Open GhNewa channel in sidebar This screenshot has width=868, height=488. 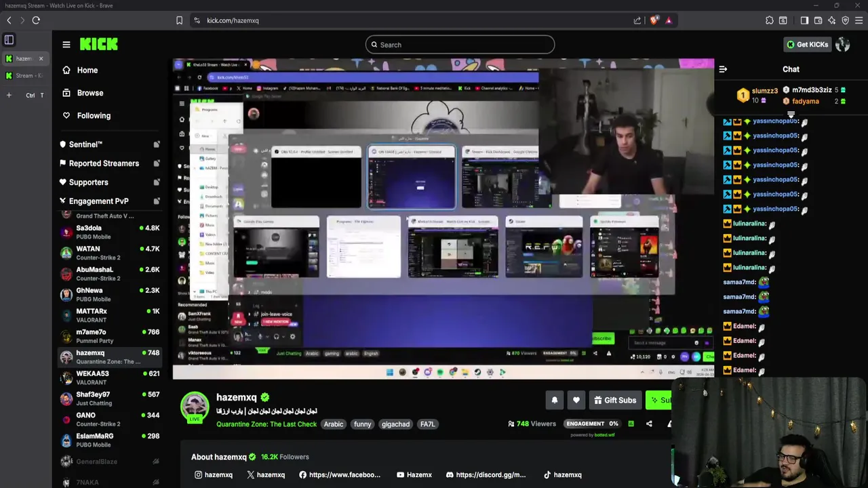(110, 295)
